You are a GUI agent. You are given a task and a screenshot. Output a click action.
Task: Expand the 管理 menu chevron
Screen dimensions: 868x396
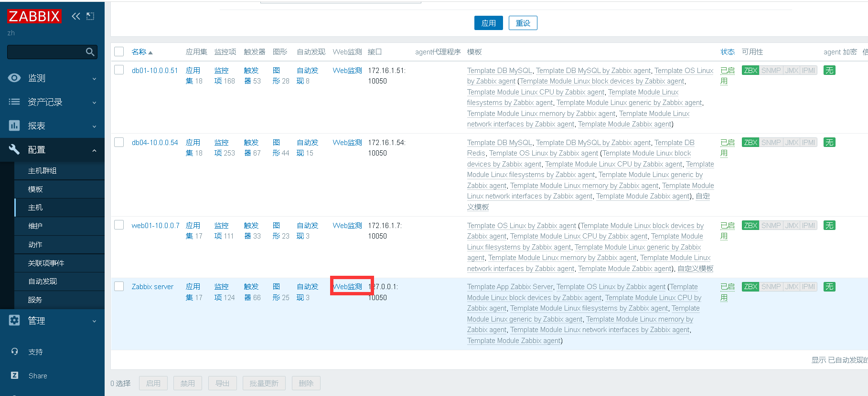coord(94,321)
